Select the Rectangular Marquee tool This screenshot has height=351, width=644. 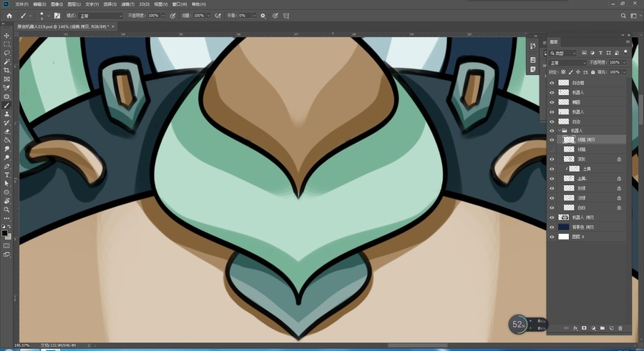tap(6, 44)
